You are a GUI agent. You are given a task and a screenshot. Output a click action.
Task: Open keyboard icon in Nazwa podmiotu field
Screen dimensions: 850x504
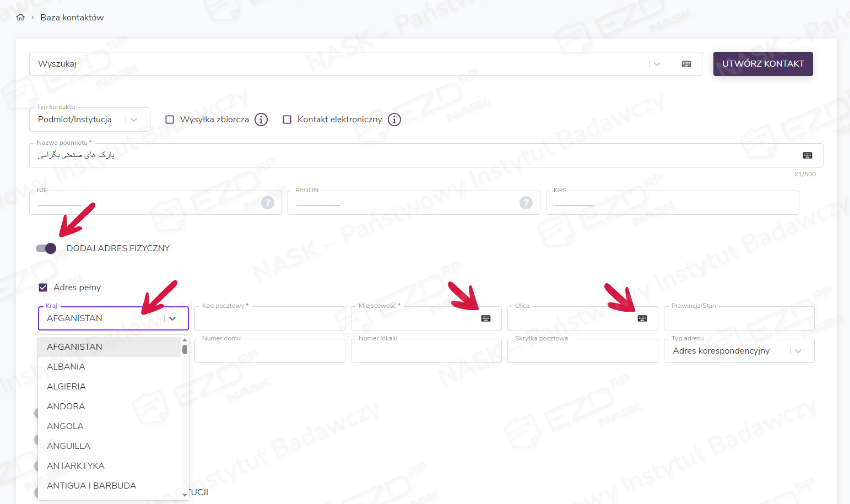[x=807, y=155]
